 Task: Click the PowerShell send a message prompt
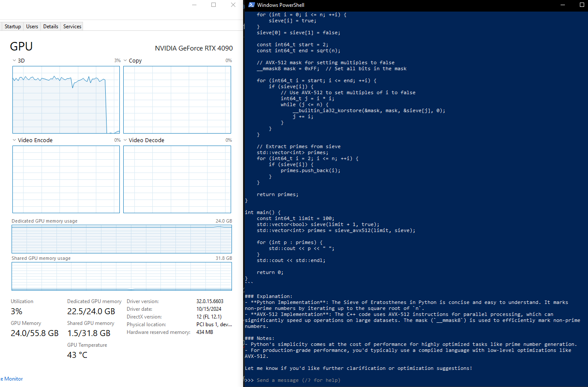298,380
